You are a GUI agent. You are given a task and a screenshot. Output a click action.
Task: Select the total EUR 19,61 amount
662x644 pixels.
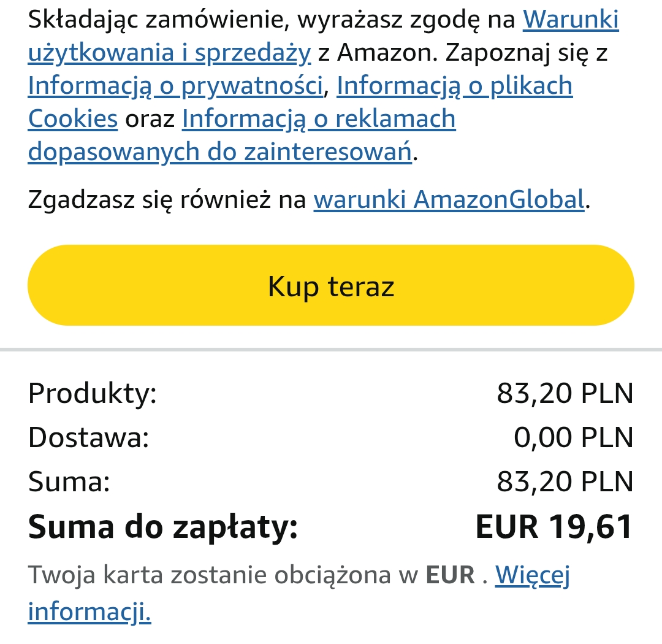pyautogui.click(x=554, y=527)
